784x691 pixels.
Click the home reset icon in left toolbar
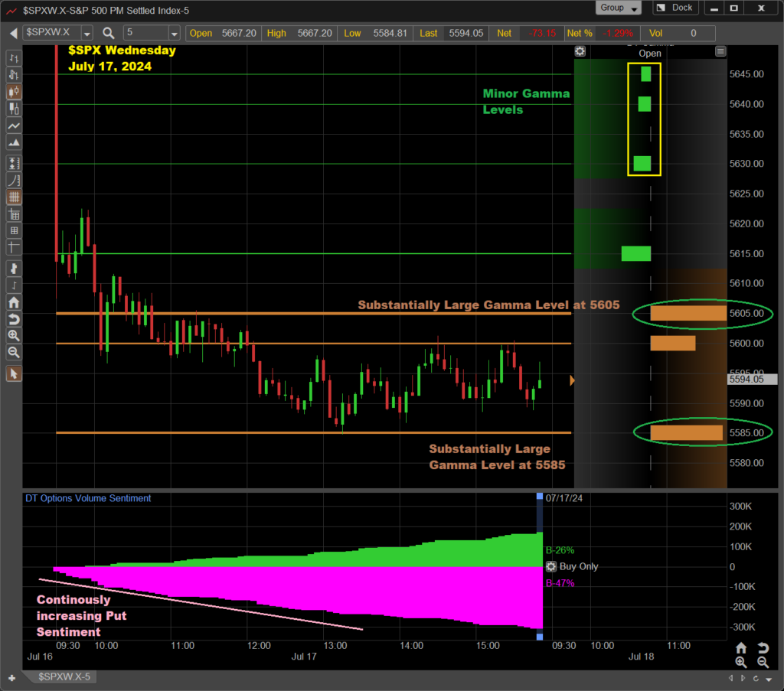14,301
